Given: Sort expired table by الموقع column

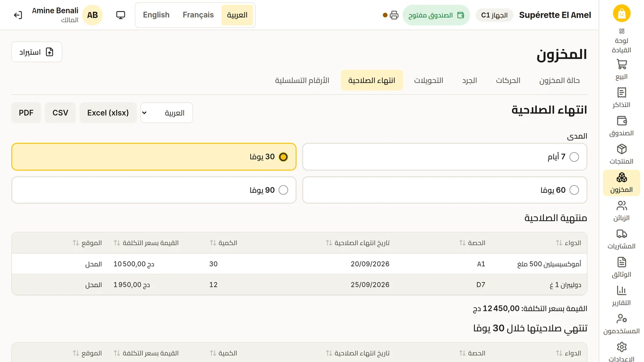Looking at the screenshot, I should tap(87, 243).
